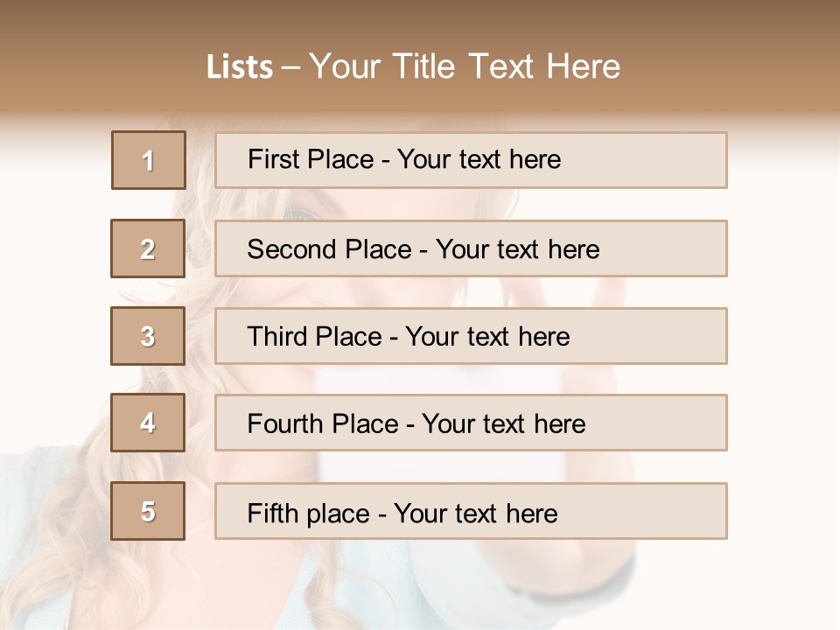The width and height of the screenshot is (840, 630).
Task: Click the word 'First' in the list
Action: [x=272, y=159]
